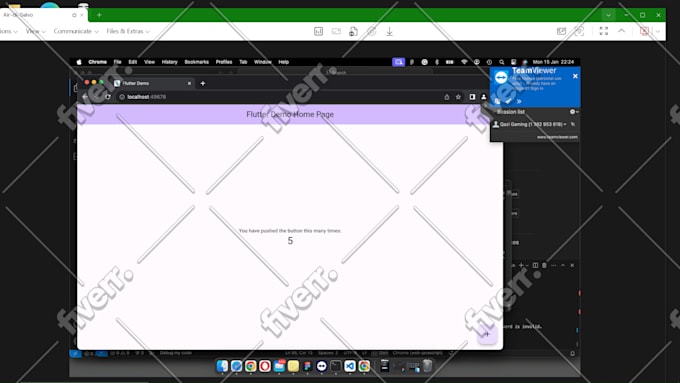
Task: Open the Communicate dropdown in remote toolbar
Action: [76, 31]
